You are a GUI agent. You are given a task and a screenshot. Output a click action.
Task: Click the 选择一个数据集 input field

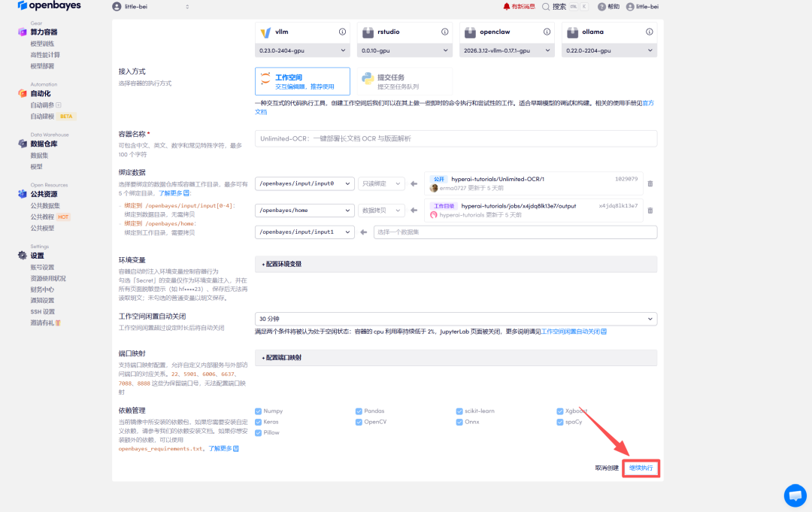point(515,232)
